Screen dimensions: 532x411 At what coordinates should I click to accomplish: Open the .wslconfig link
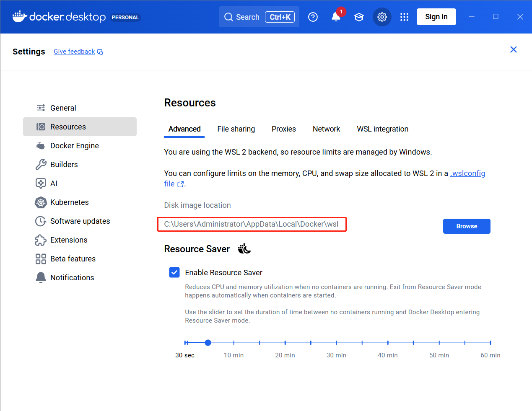468,173
